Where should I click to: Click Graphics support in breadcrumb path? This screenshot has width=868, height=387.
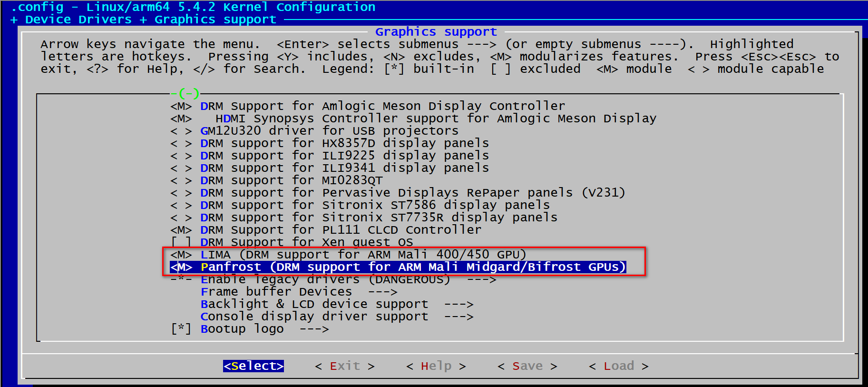(x=215, y=20)
